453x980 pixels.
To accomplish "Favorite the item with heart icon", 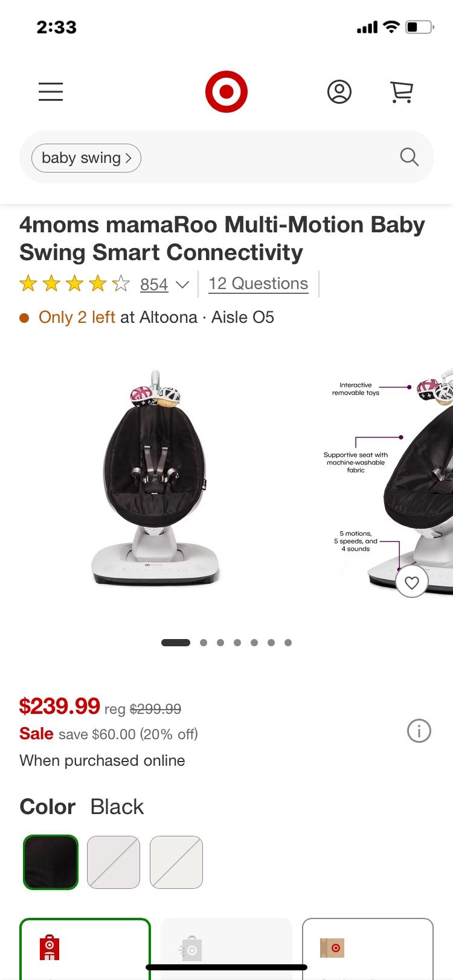I will click(412, 582).
